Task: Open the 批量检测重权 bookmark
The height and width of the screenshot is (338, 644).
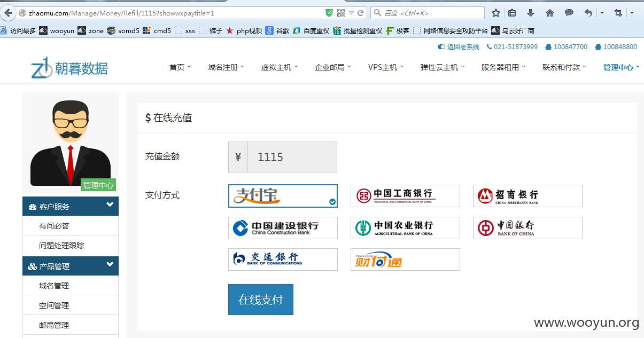Action: (358, 30)
